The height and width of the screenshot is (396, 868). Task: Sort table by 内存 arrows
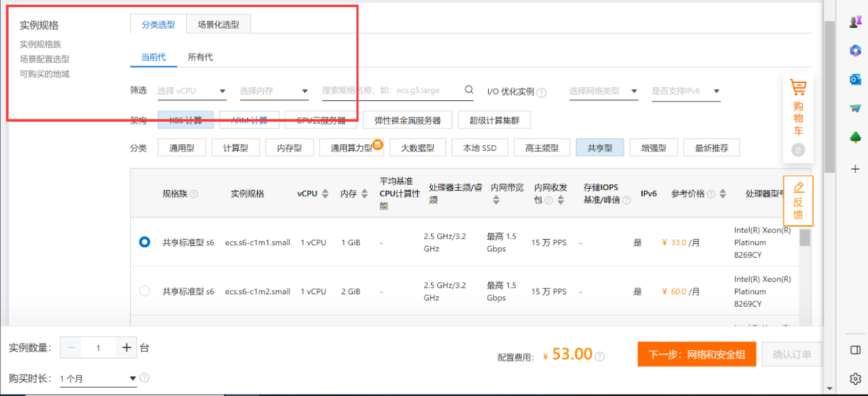click(365, 194)
